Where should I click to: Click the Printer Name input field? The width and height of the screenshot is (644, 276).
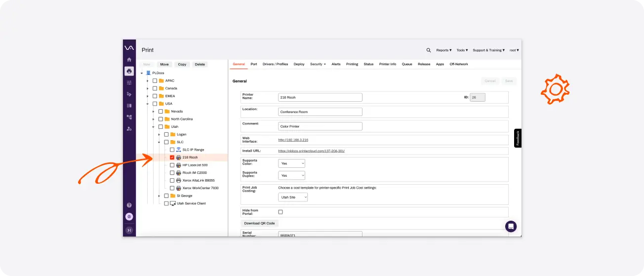coord(320,98)
